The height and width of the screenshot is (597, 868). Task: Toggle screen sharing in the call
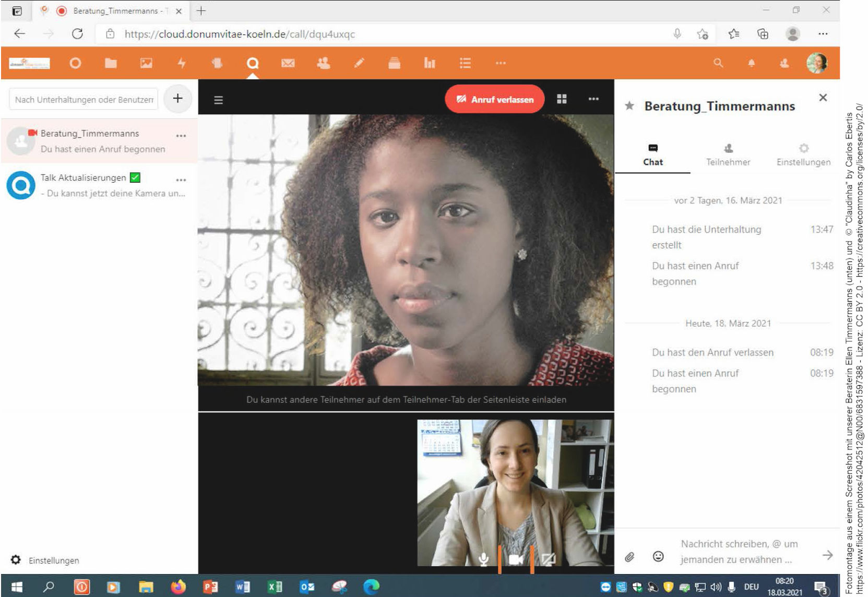click(548, 559)
